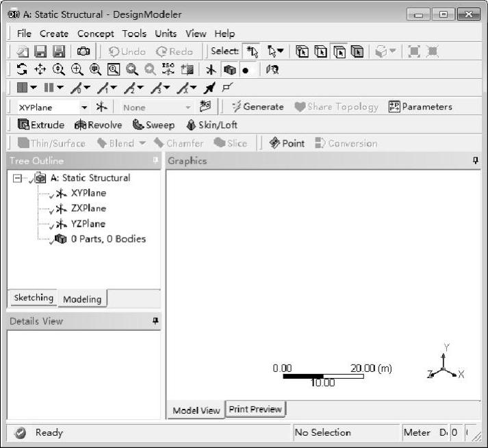Open the Tools menu
Image resolution: width=488 pixels, height=448 pixels.
[134, 34]
